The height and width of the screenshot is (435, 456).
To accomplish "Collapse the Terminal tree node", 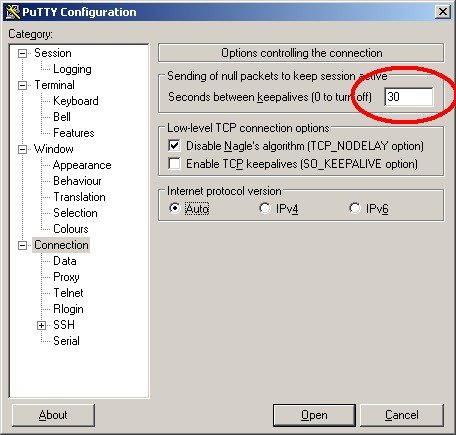I will [22, 85].
